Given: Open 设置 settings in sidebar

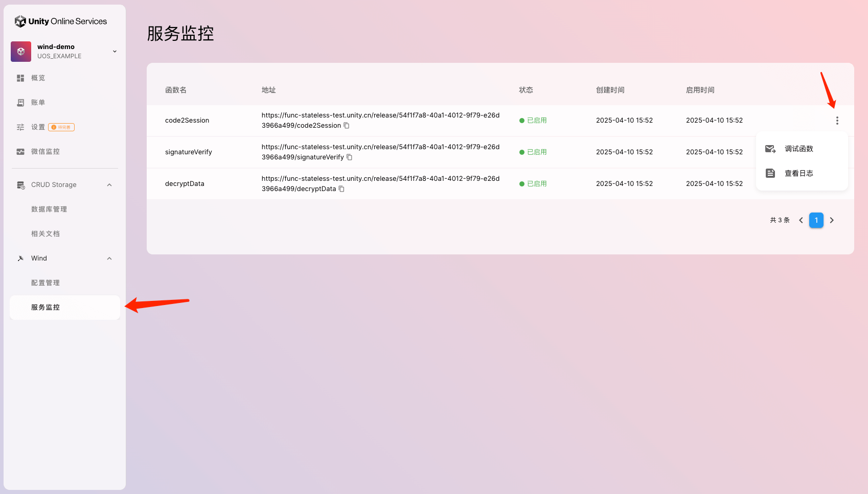Looking at the screenshot, I should tap(38, 127).
